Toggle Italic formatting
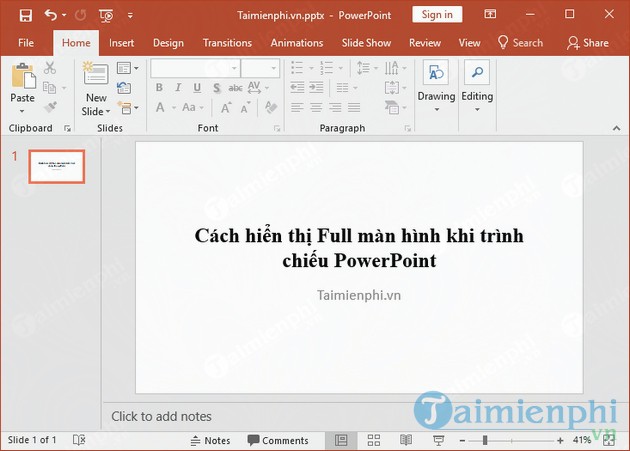 tap(178, 88)
